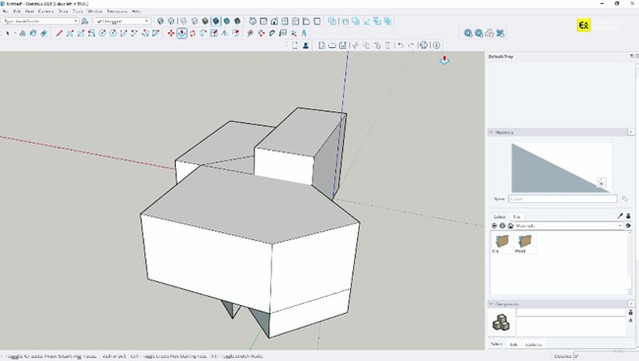
Task: Open the file folder icon
Action: pos(332,45)
